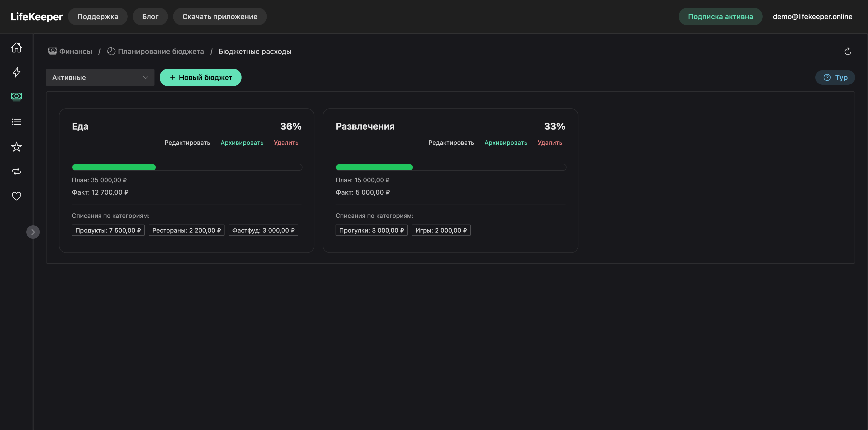Click the 33% value on Развлечения card

pyautogui.click(x=555, y=126)
